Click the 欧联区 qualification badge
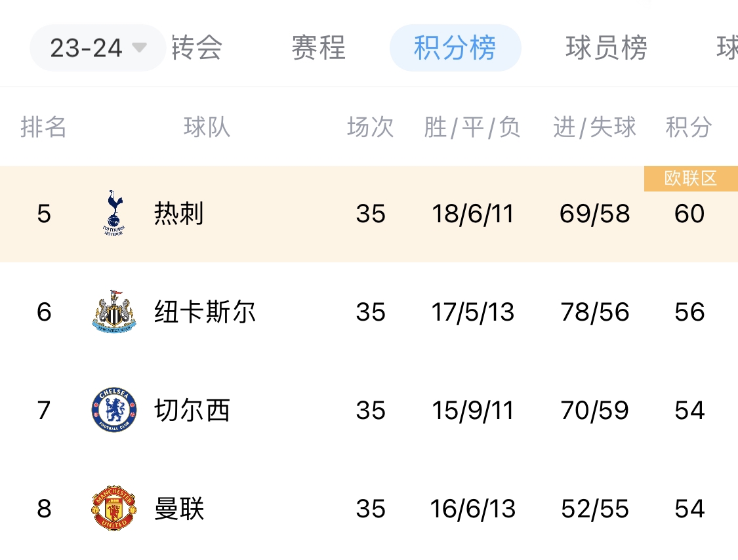 tap(691, 178)
